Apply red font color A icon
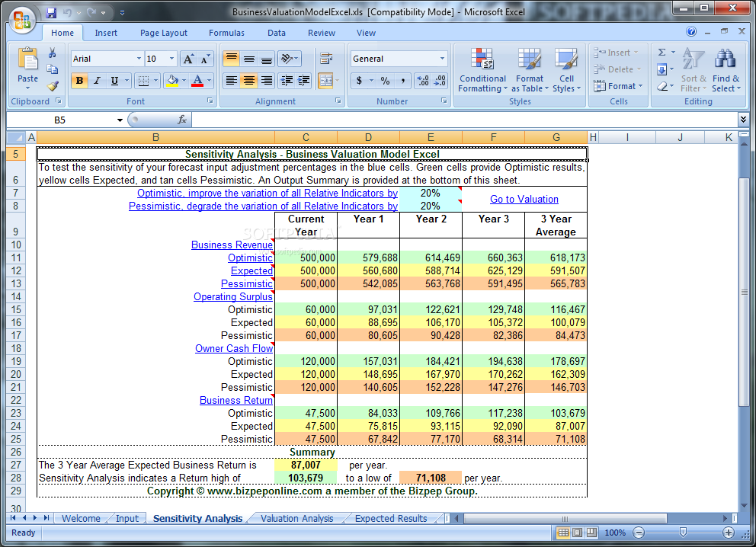Image resolution: width=756 pixels, height=547 pixels. pos(197,81)
